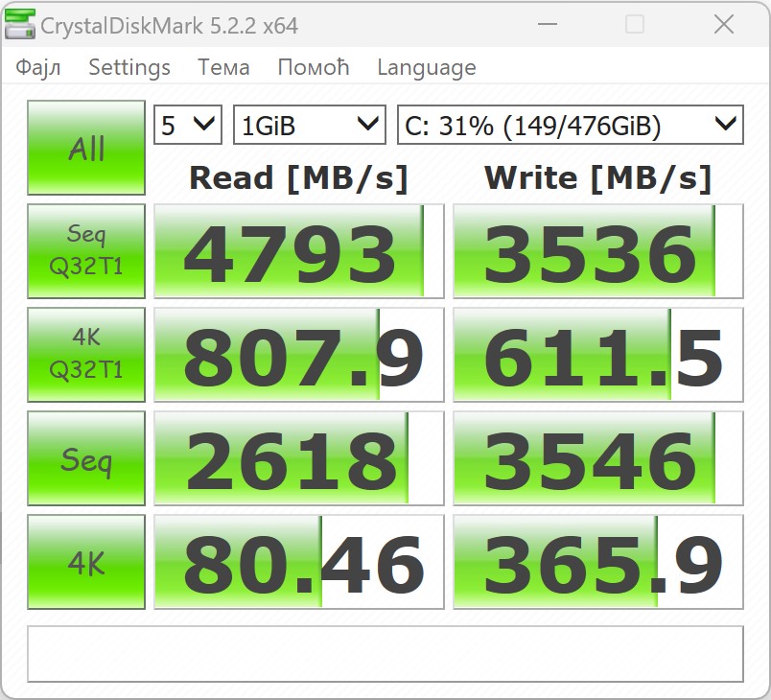Select the 4K Q32T1 read result 807.9
Image resolution: width=771 pixels, height=700 pixels.
(299, 355)
